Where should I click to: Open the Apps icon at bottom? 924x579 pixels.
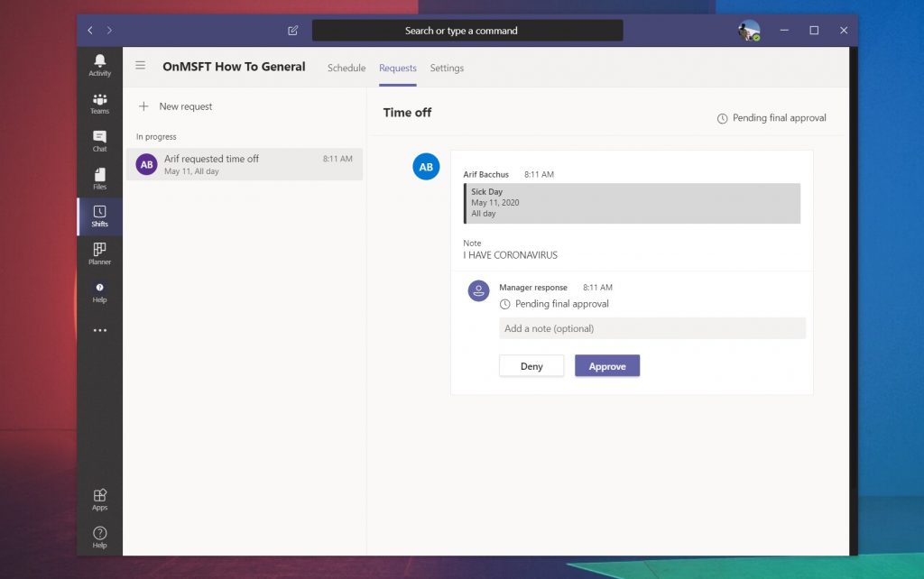99,499
